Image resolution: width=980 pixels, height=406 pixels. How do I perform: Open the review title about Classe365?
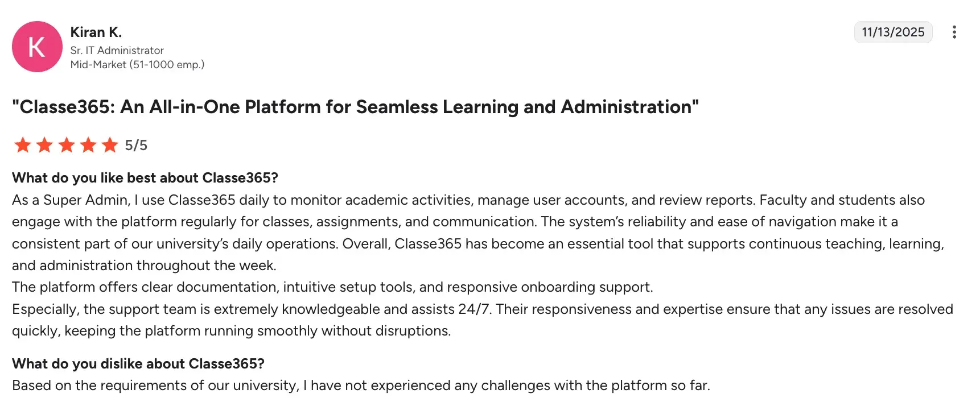pyautogui.click(x=356, y=107)
